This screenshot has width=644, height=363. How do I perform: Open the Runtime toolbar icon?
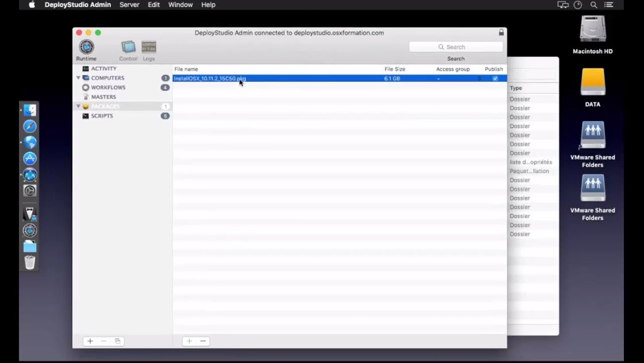tap(86, 48)
